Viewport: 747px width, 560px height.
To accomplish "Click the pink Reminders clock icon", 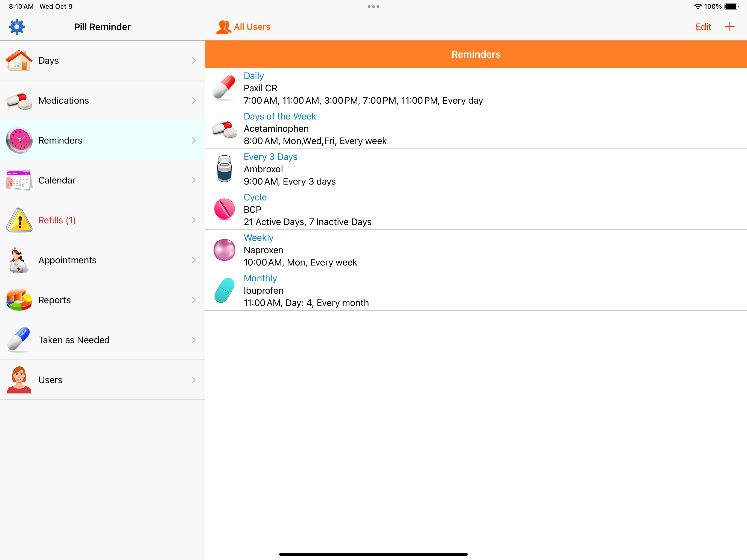I will pyautogui.click(x=19, y=140).
